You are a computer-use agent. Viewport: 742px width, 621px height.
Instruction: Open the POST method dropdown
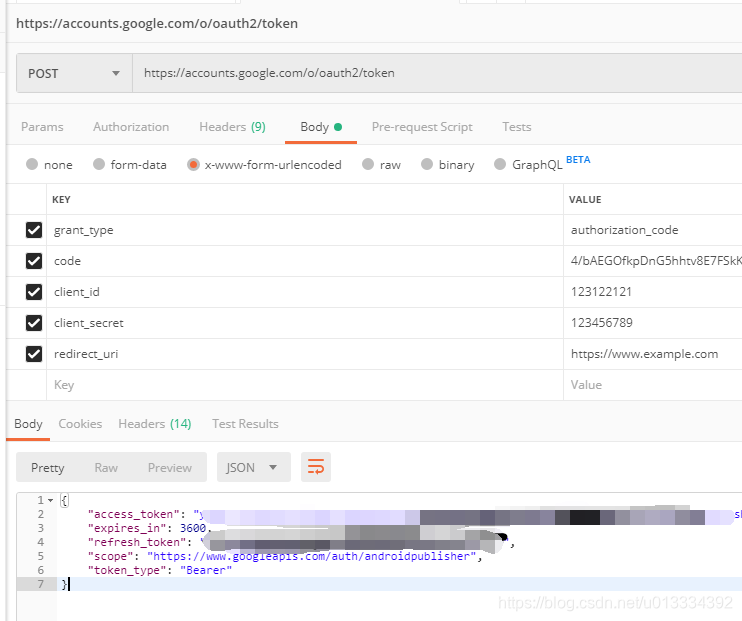74,73
